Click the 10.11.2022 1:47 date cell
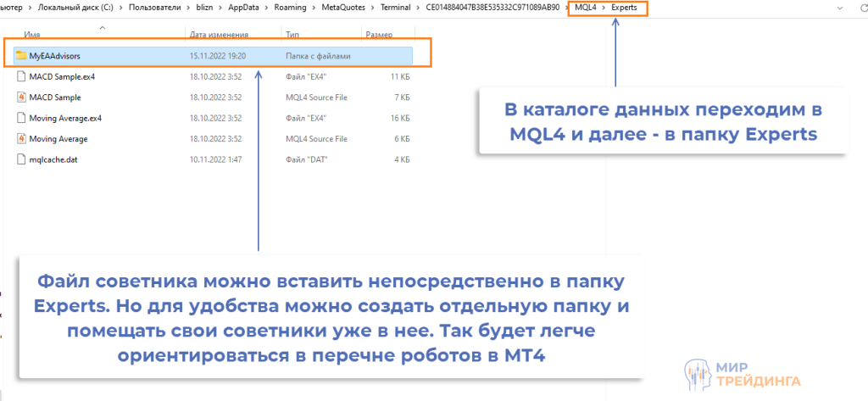868x401 pixels. click(215, 159)
